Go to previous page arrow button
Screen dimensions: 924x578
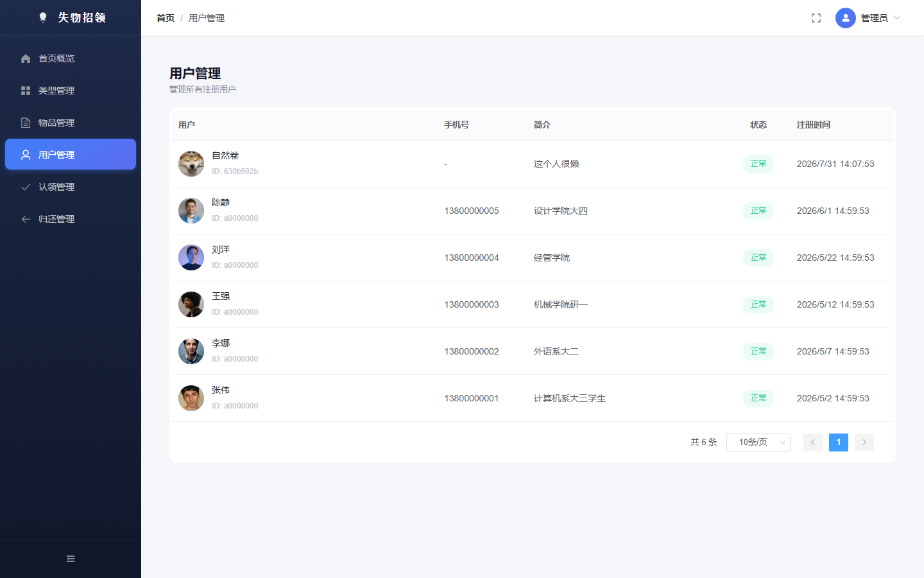coord(813,442)
